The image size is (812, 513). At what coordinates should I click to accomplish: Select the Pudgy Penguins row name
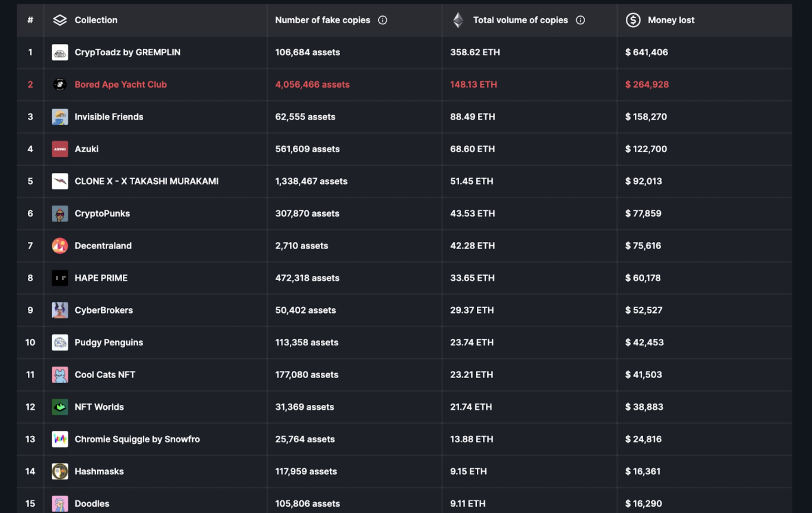(x=109, y=343)
